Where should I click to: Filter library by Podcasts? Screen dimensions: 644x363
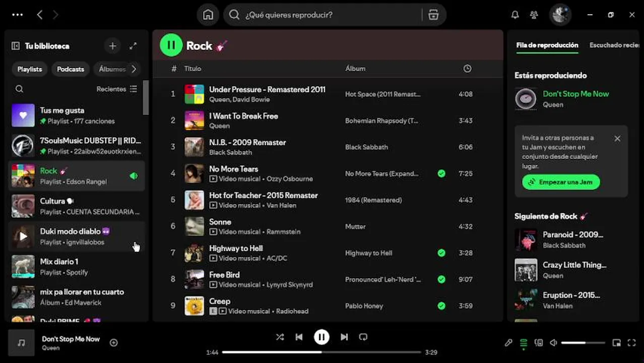tap(70, 69)
